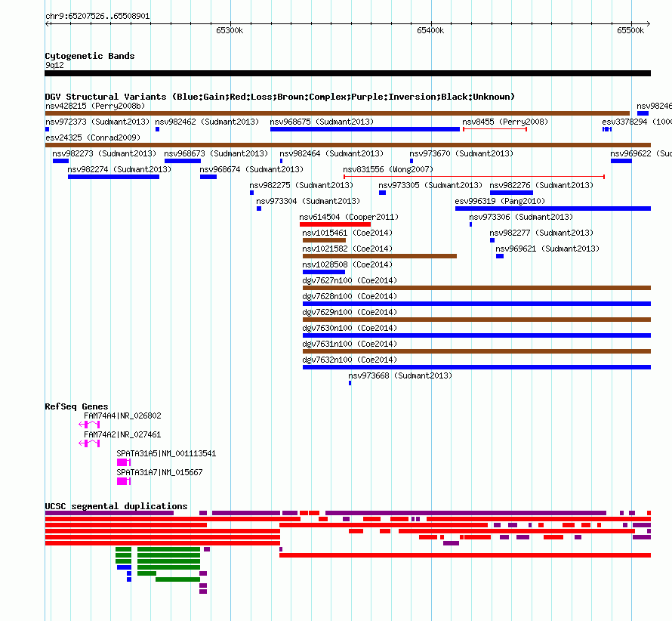672x621 pixels.
Task: Click the black 9q12 cytogenetic band bar
Action: (347, 73)
